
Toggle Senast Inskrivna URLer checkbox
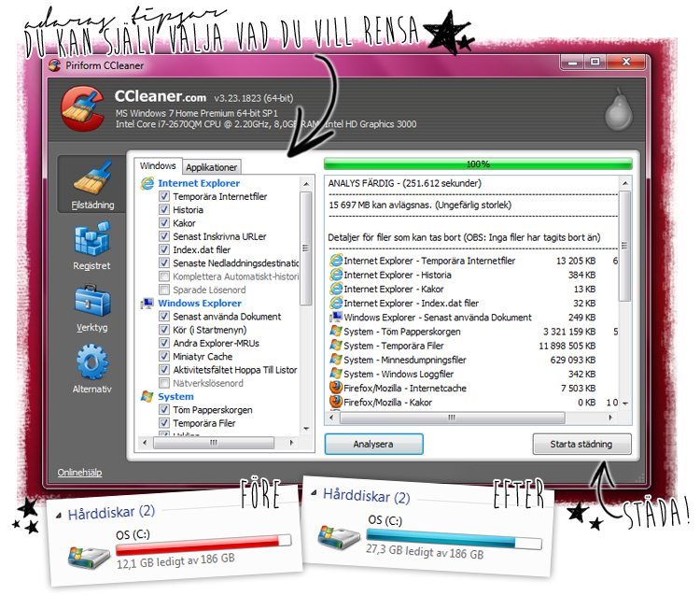[x=164, y=236]
